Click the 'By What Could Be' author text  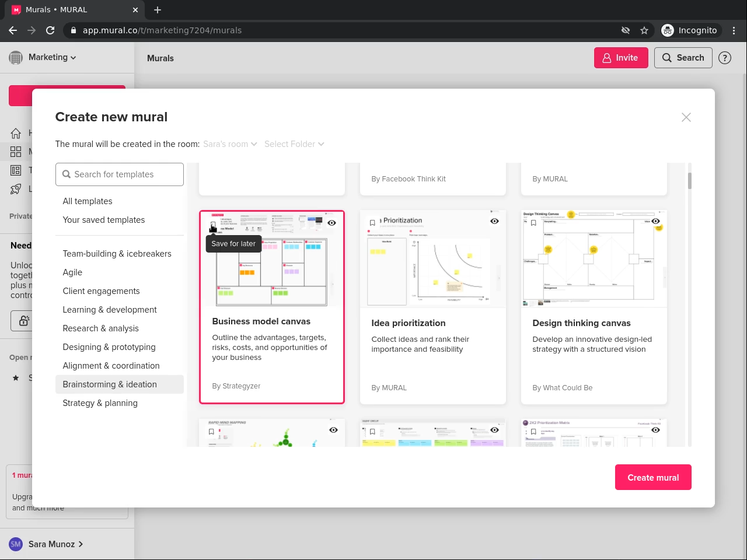point(563,388)
